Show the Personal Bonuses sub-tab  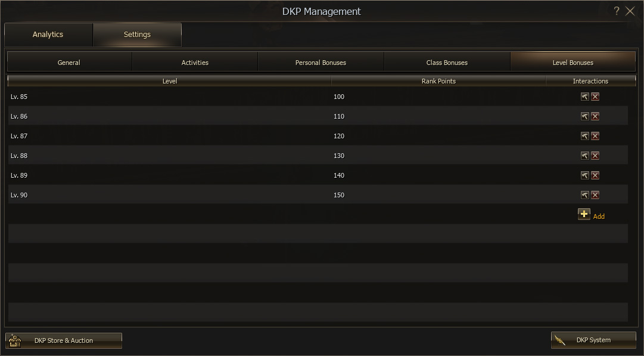point(321,62)
